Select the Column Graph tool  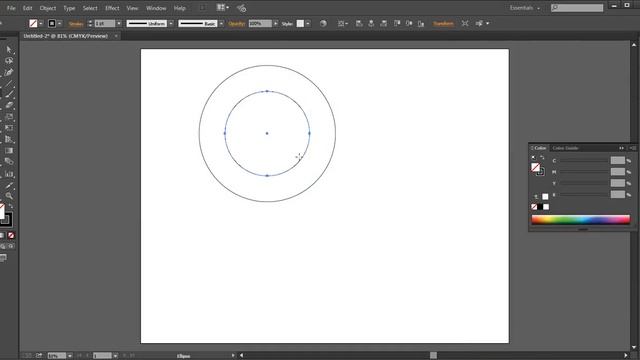coord(9,174)
